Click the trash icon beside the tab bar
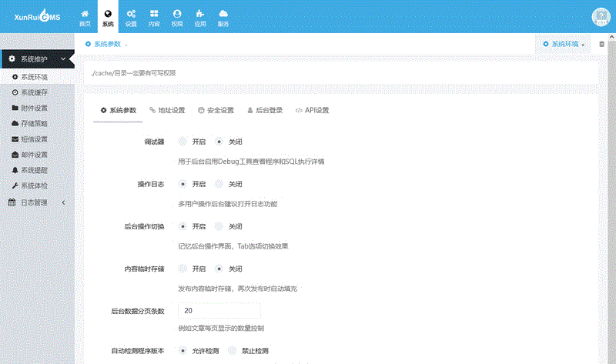Screen dimensions: 616x364 [x=601, y=44]
